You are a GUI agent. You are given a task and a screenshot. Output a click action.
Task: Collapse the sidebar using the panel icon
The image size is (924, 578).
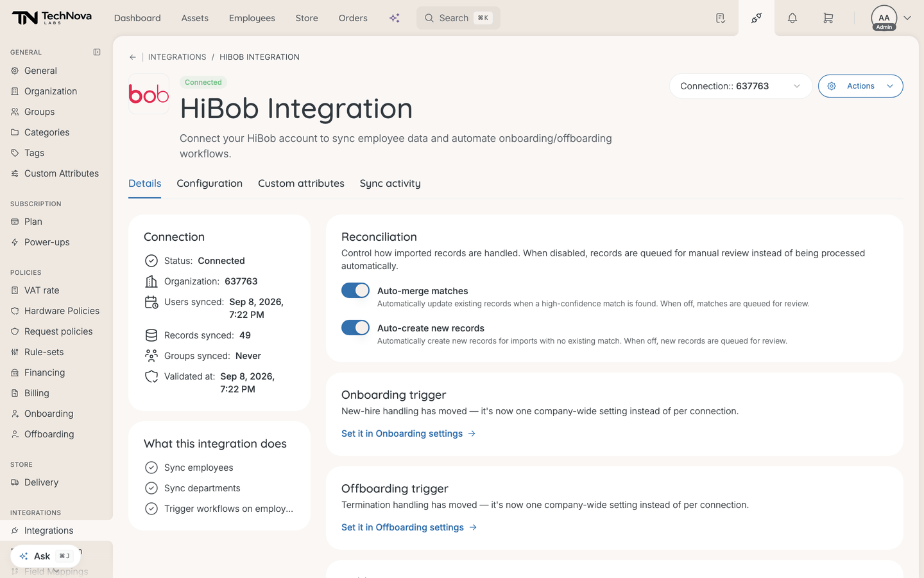[97, 52]
